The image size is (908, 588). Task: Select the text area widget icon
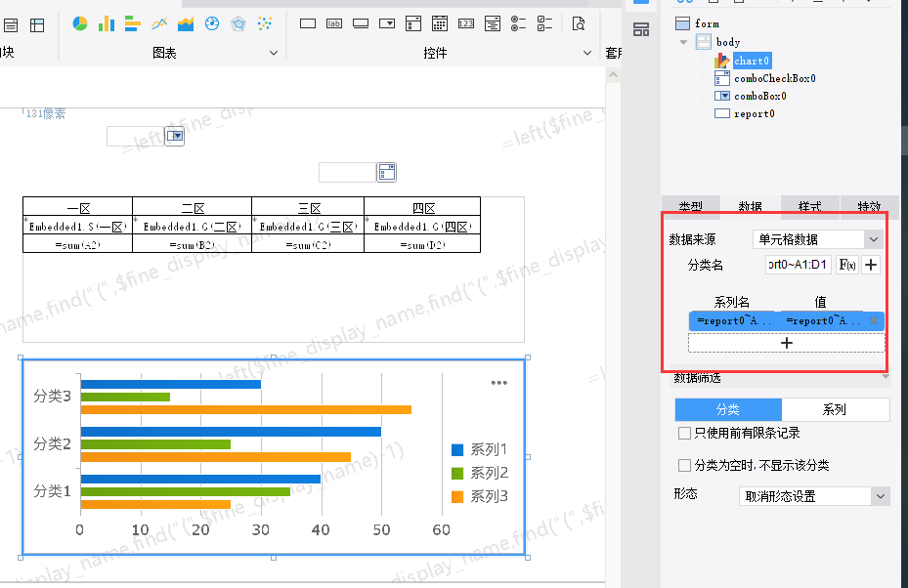pos(493,23)
